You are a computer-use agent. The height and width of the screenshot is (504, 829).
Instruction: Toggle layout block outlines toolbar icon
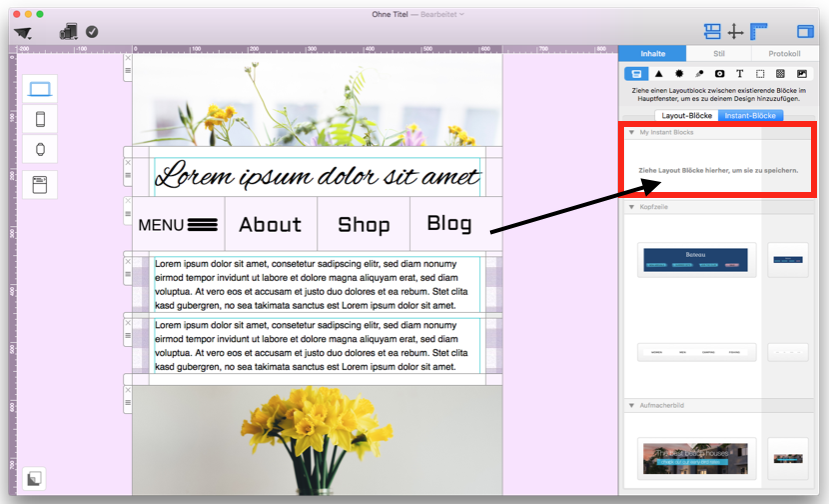click(712, 32)
